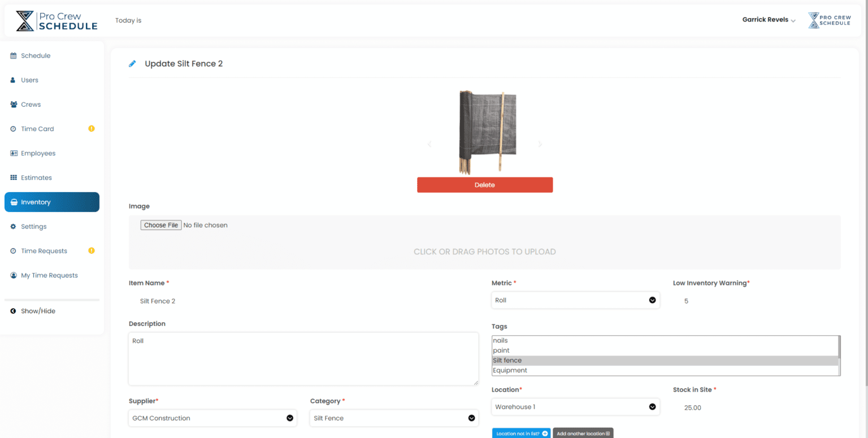This screenshot has height=438, width=868.
Task: Open the Schedule section in the sidebar
Action: (36, 55)
